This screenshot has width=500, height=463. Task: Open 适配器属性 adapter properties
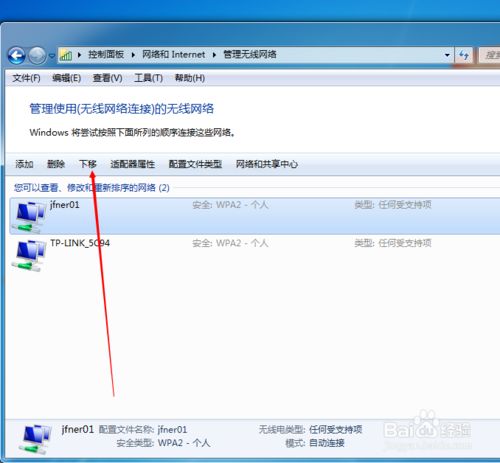132,164
